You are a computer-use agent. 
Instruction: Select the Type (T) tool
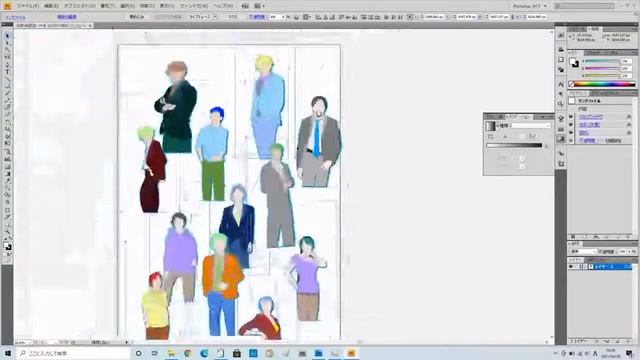coord(7,71)
